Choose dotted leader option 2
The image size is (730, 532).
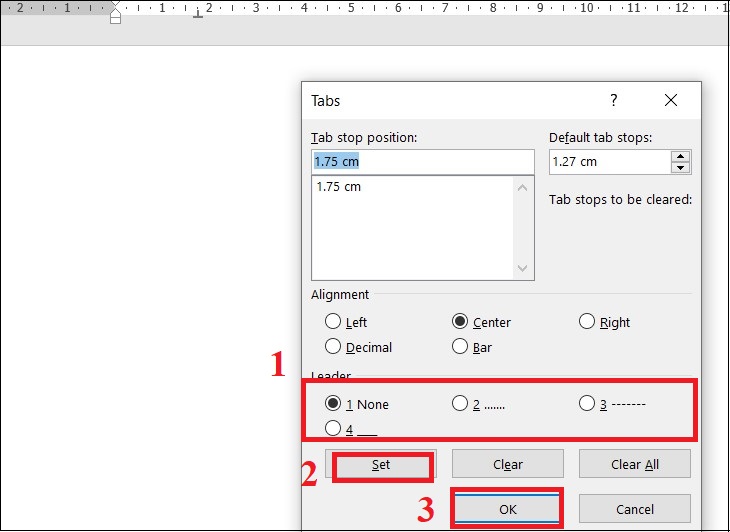[x=460, y=404]
